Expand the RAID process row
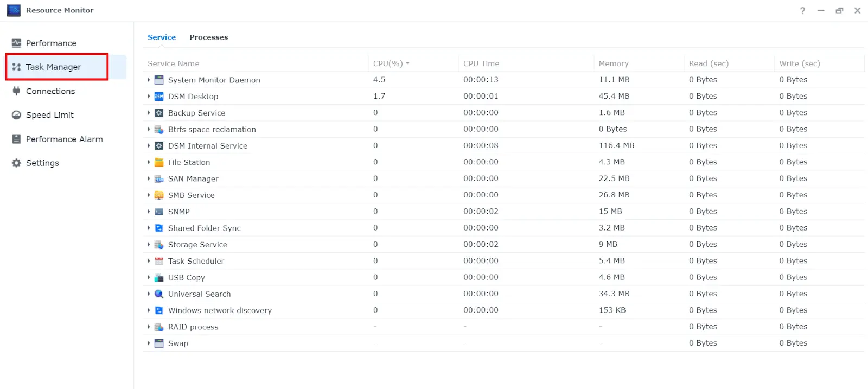 [x=149, y=327]
